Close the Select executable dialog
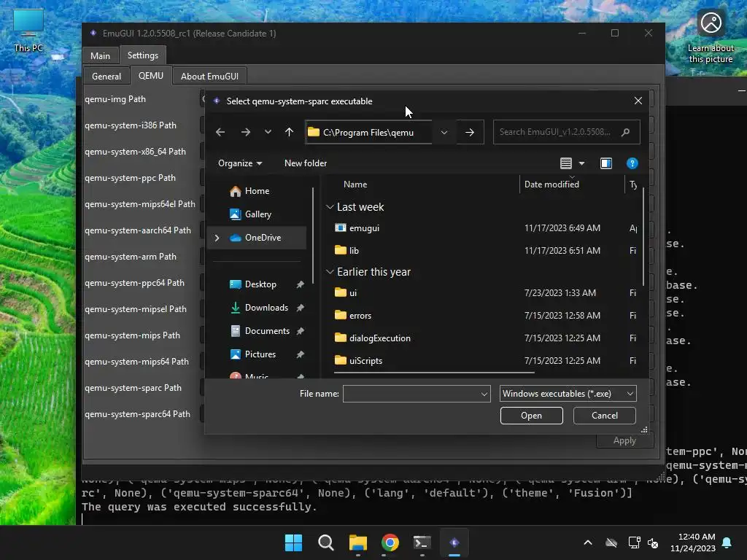The image size is (747, 560). click(x=638, y=101)
